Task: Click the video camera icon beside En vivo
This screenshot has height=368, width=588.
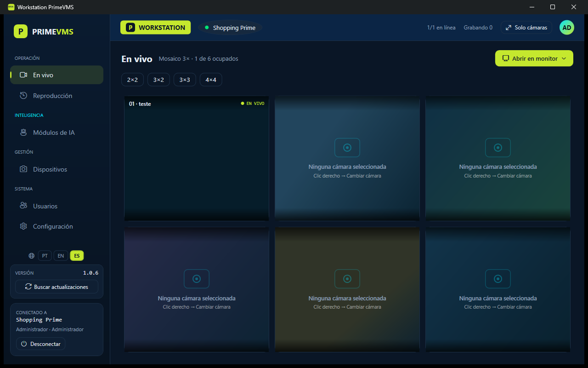Action: tap(23, 75)
